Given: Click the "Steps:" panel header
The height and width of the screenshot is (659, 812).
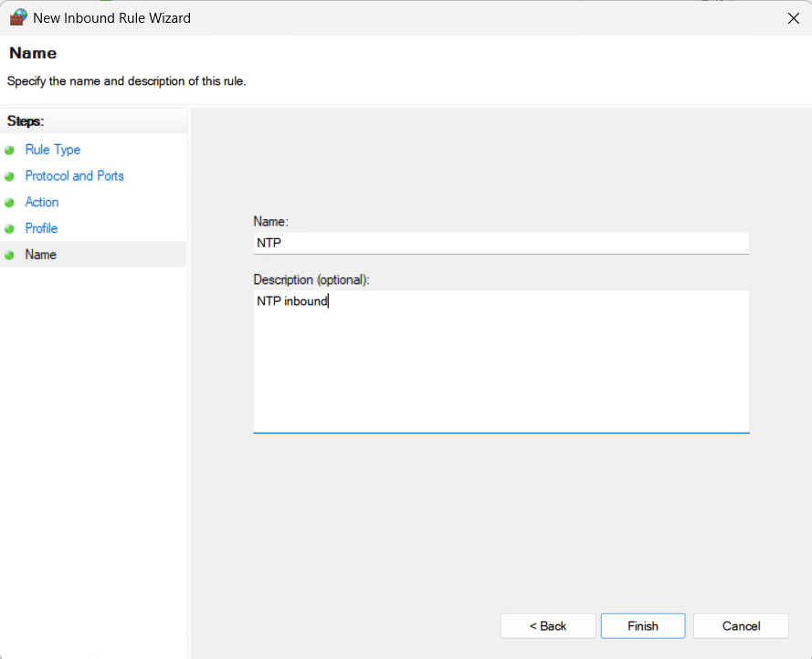Looking at the screenshot, I should point(26,120).
